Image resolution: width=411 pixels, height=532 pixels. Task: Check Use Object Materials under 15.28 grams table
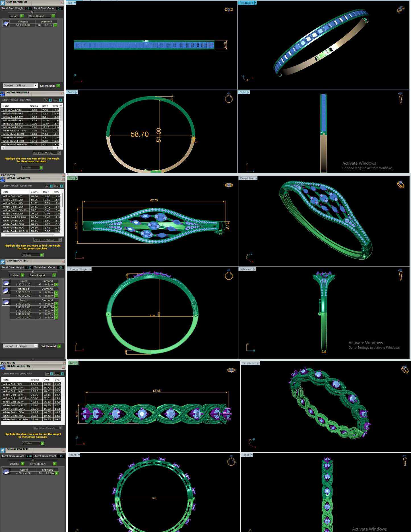[59, 153]
